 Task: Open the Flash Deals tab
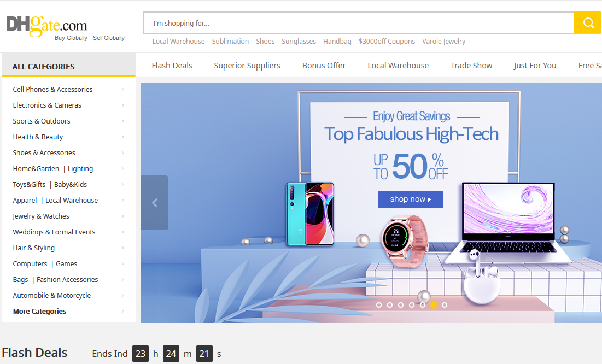pos(172,66)
